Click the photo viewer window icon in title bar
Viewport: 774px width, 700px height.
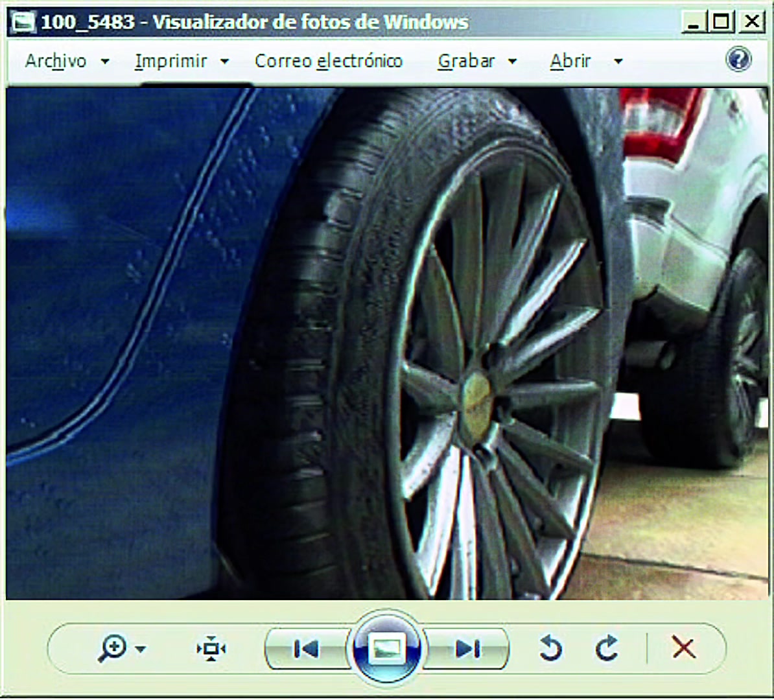click(x=23, y=22)
